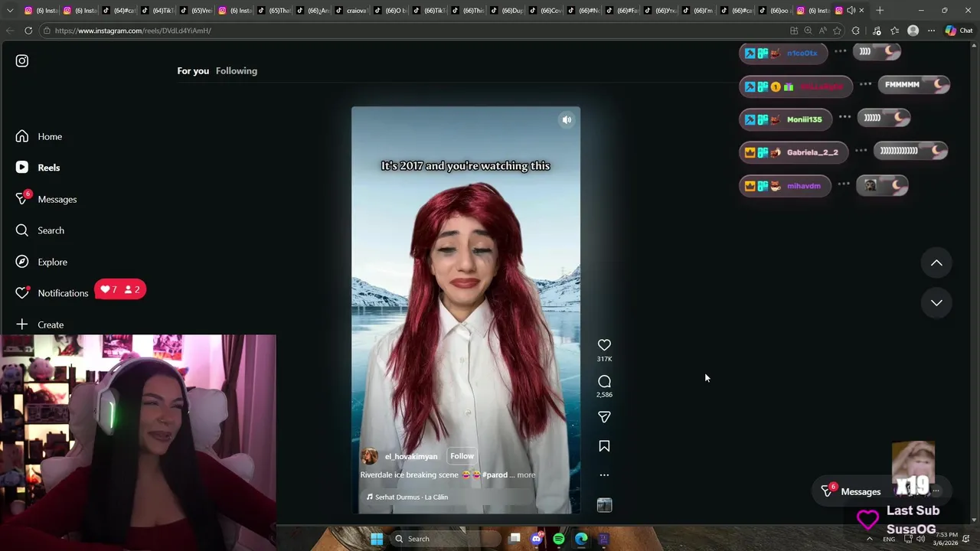Screen dimensions: 980x551
Task: Click the username Moniii135 in chat
Action: pyautogui.click(x=804, y=119)
